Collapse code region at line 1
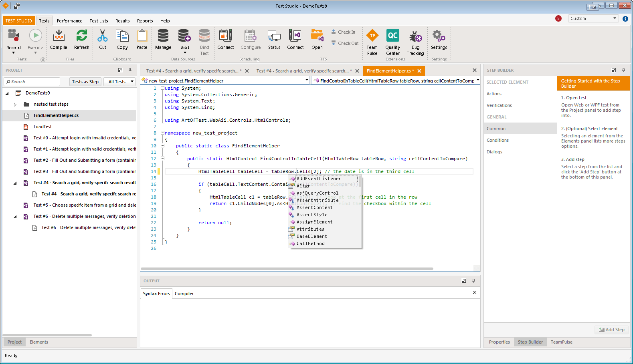The image size is (633, 364). (162, 88)
